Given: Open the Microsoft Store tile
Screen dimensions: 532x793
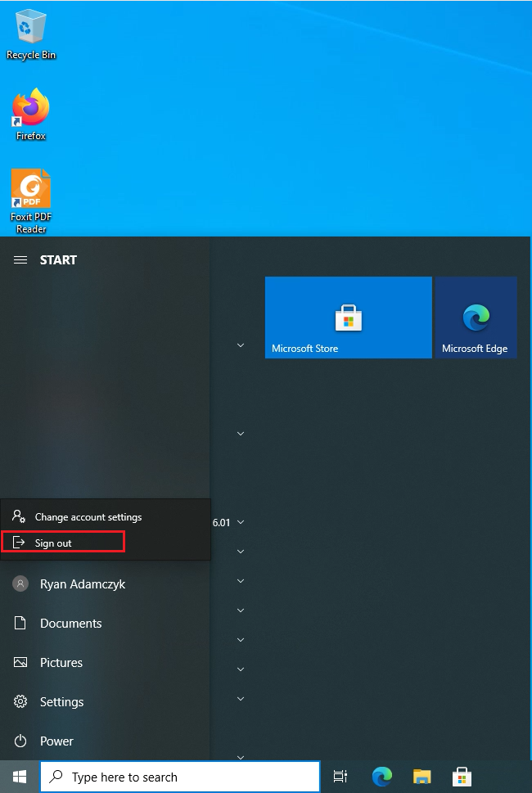Looking at the screenshot, I should click(348, 317).
